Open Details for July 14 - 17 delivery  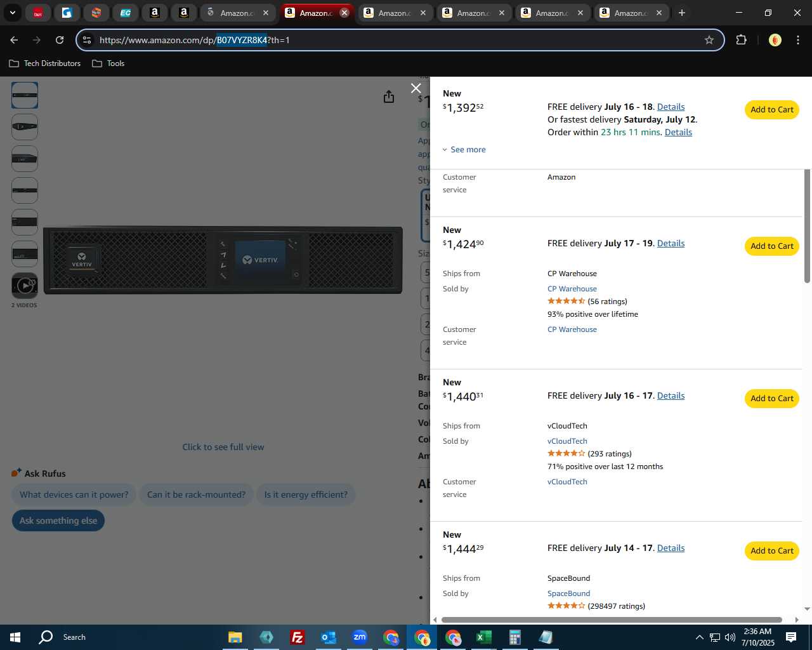click(671, 548)
